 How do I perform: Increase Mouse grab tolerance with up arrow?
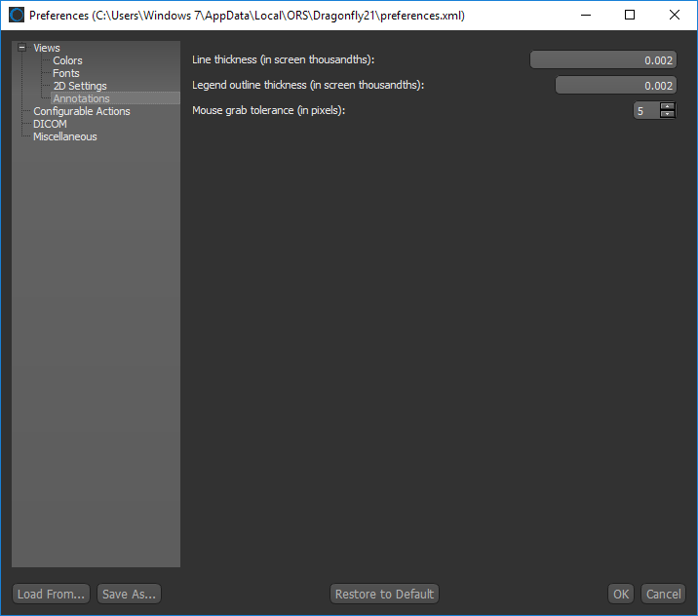(668, 106)
